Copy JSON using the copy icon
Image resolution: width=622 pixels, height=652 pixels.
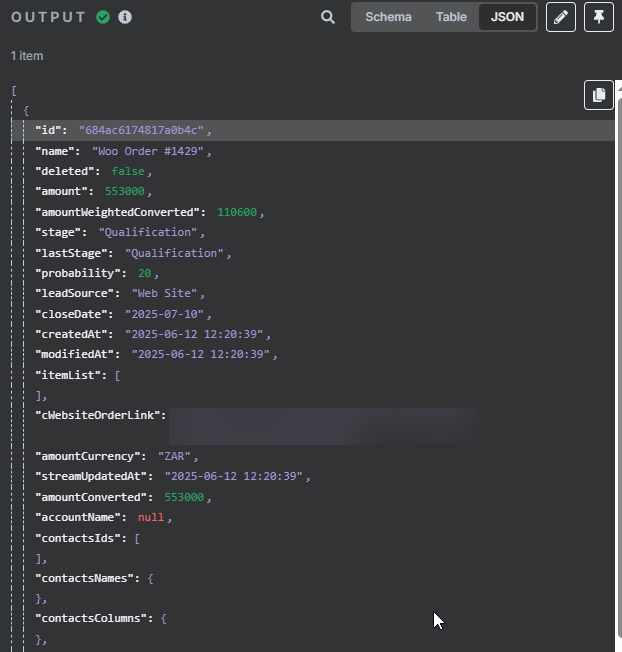[x=598, y=95]
